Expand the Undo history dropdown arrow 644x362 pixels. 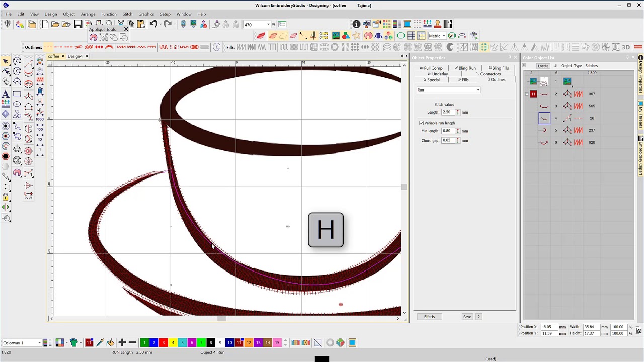(160, 24)
